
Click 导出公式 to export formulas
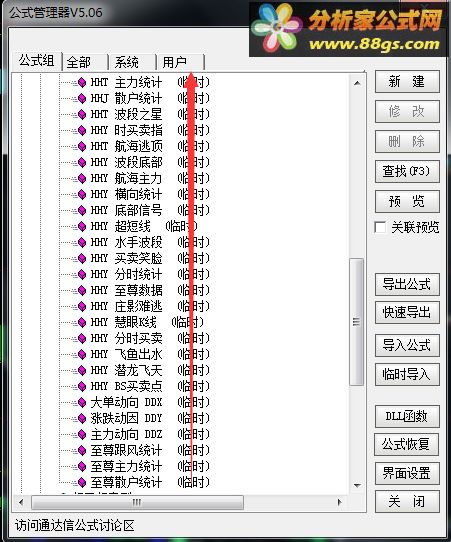click(407, 284)
